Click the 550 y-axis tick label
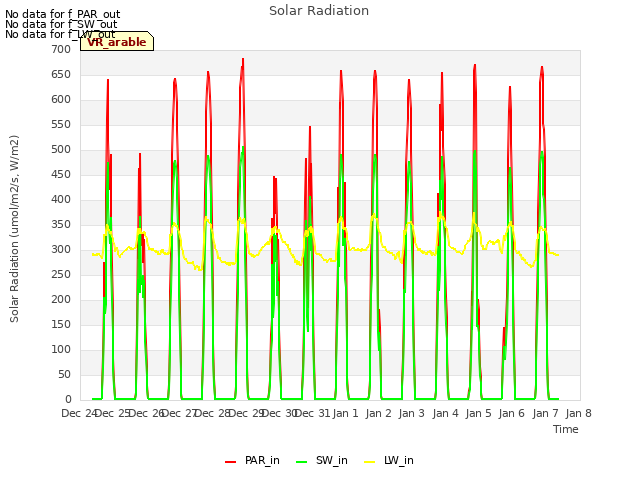 point(61,124)
